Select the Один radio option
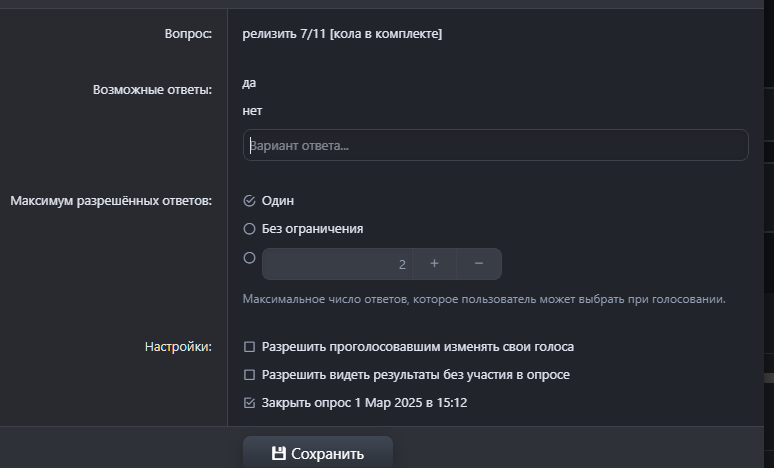The height and width of the screenshot is (468, 774). coord(250,201)
